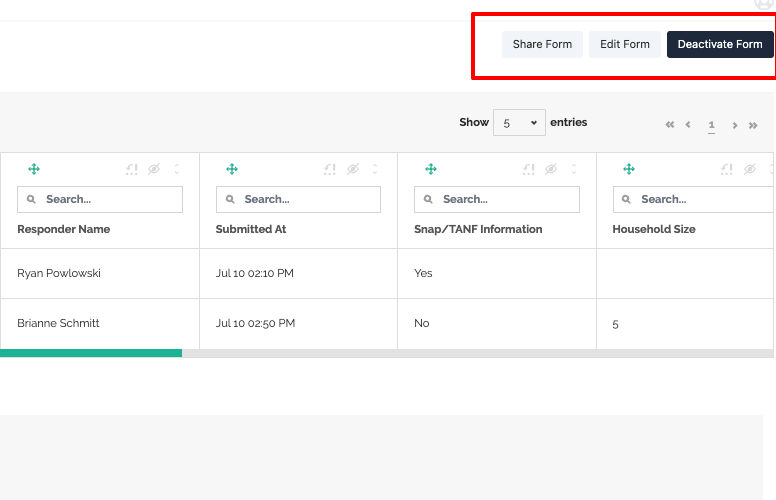776x500 pixels.
Task: Click the move handle on Household Size column
Action: point(629,170)
